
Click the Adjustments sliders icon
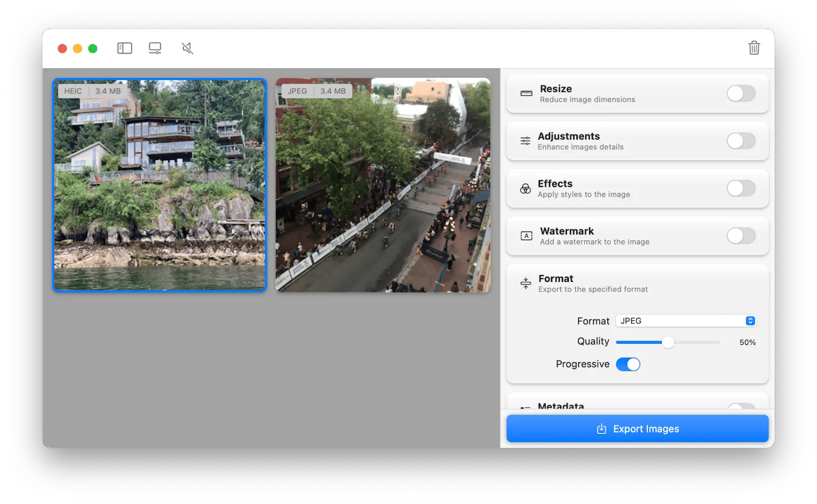pyautogui.click(x=525, y=141)
